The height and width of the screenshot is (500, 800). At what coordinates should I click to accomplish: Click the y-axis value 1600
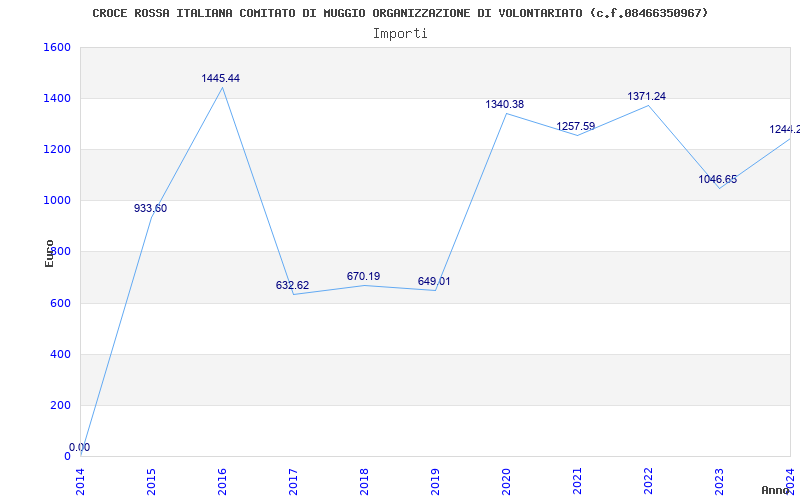tap(57, 47)
